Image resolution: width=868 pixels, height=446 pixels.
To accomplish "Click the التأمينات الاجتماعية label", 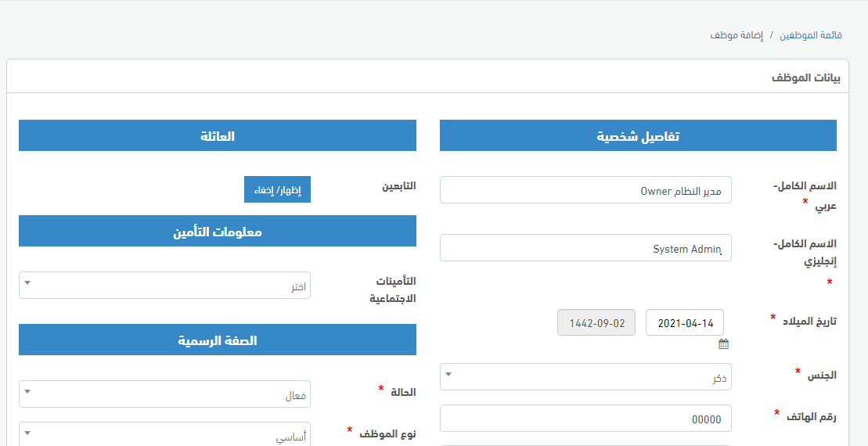I will (x=392, y=290).
